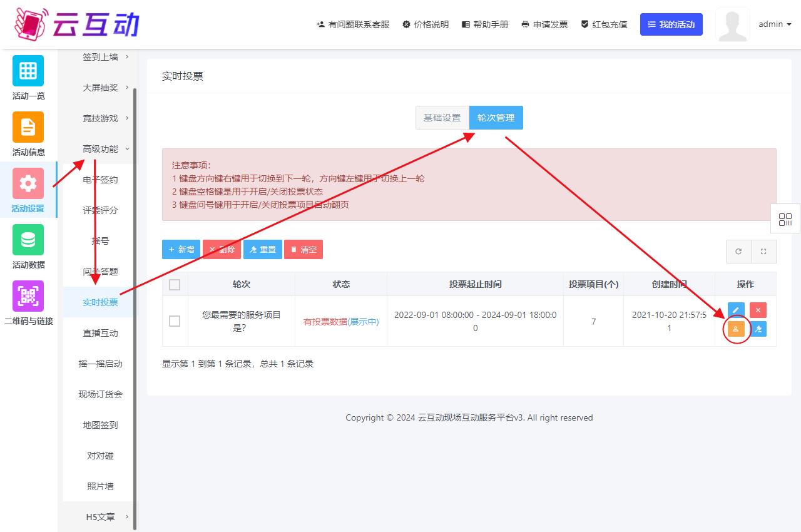The image size is (801, 532).
Task: Click the 显示第 1 到第 1 条记录 text
Action: pyautogui.click(x=238, y=364)
